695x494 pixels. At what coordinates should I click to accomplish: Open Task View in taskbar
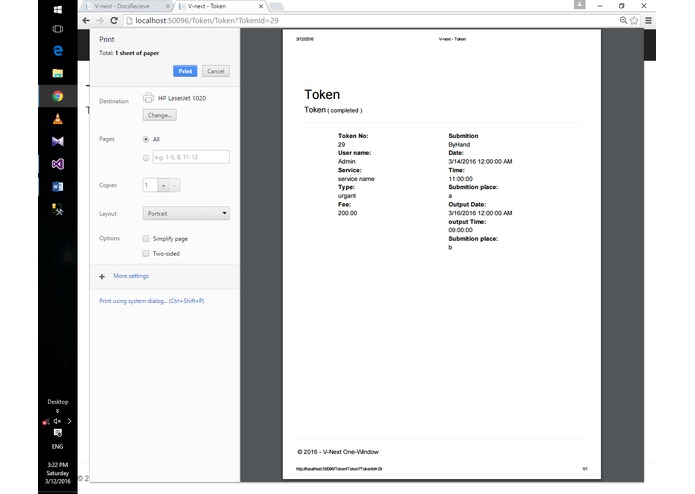[x=58, y=29]
